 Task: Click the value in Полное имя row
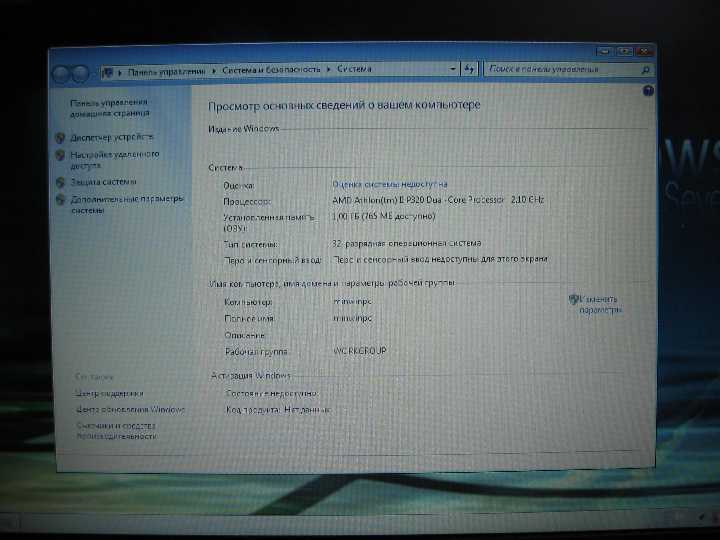tap(353, 318)
